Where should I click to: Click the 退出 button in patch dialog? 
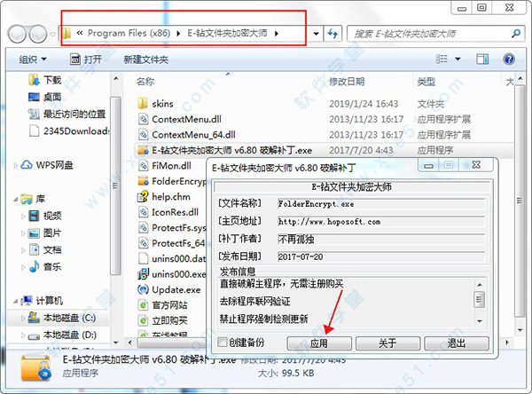(x=457, y=343)
